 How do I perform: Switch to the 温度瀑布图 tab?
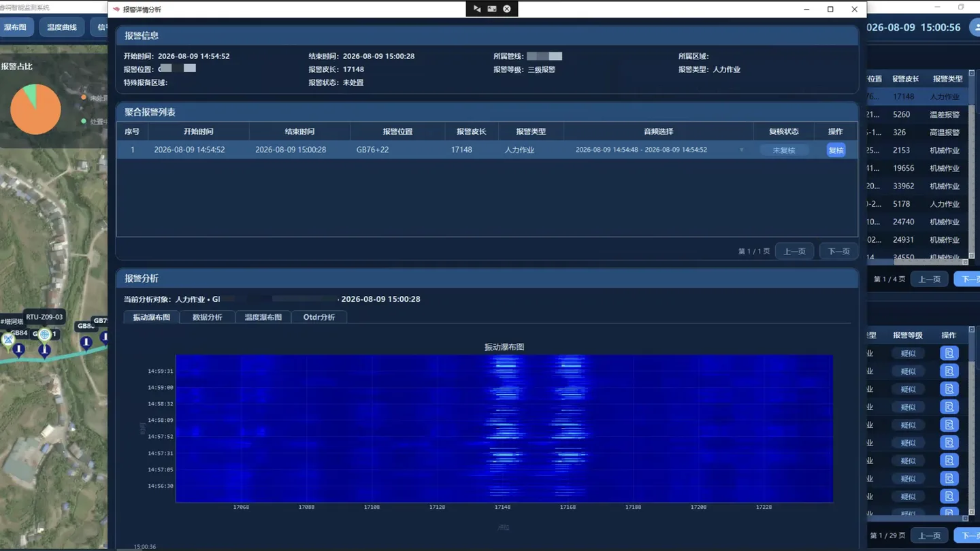tap(263, 317)
